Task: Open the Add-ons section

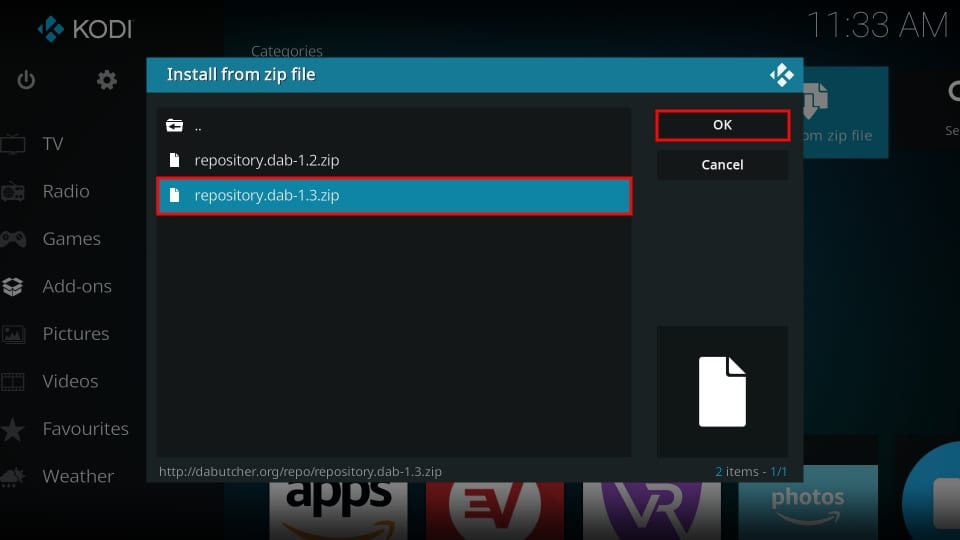Action: (77, 286)
